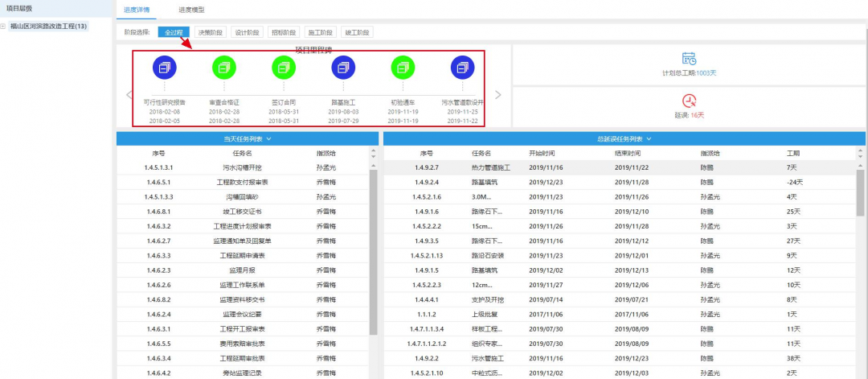Viewport: 868px width, 379px height.
Task: Show next milestones with the right arrow
Action: coord(497,94)
